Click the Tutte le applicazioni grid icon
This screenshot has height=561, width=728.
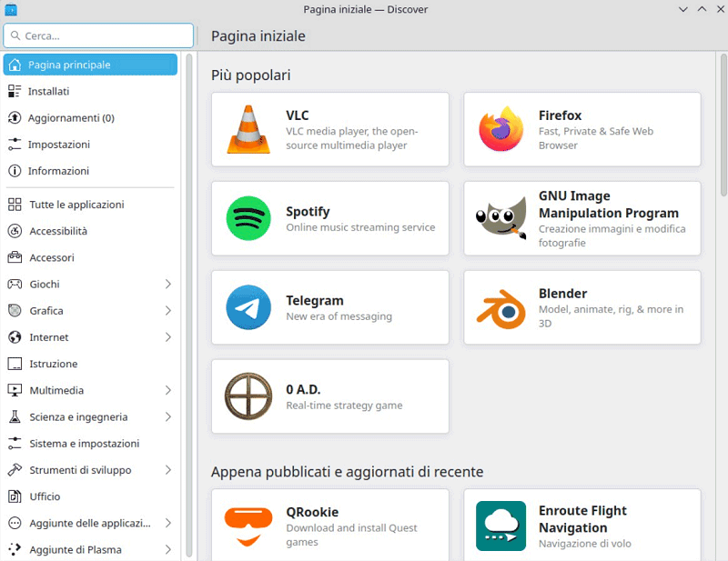tap(15, 205)
